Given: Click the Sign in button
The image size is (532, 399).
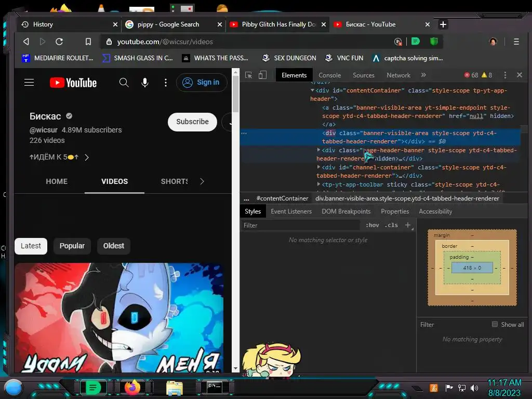Looking at the screenshot, I should pyautogui.click(x=202, y=83).
